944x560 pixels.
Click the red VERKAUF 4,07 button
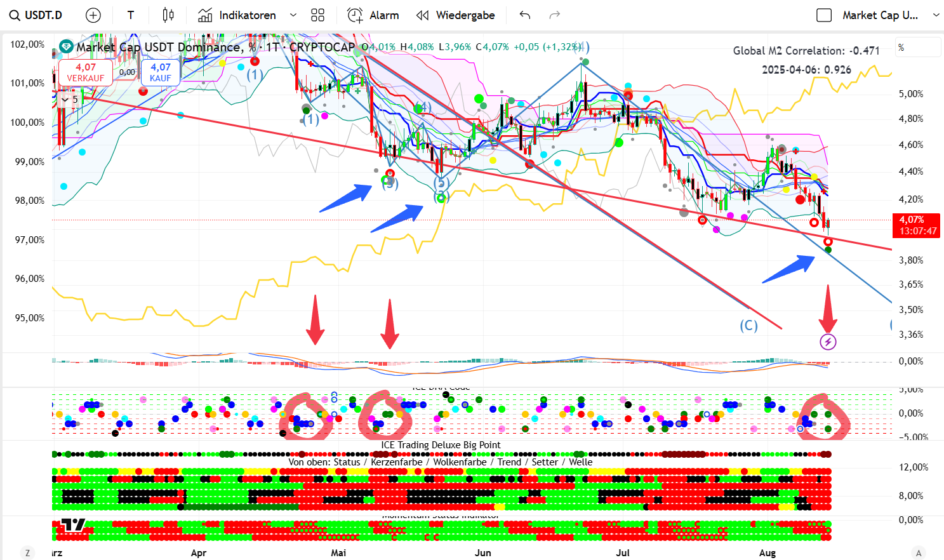[86, 72]
